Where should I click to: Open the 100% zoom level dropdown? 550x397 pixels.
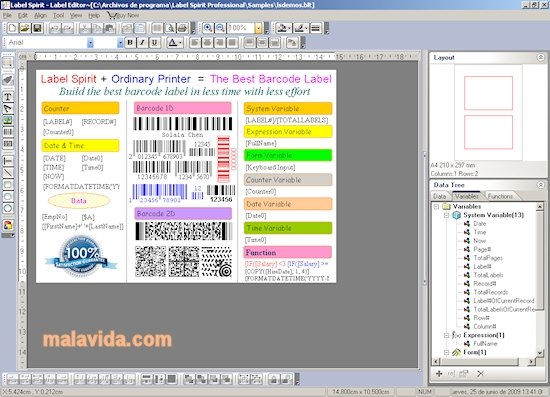point(258,28)
